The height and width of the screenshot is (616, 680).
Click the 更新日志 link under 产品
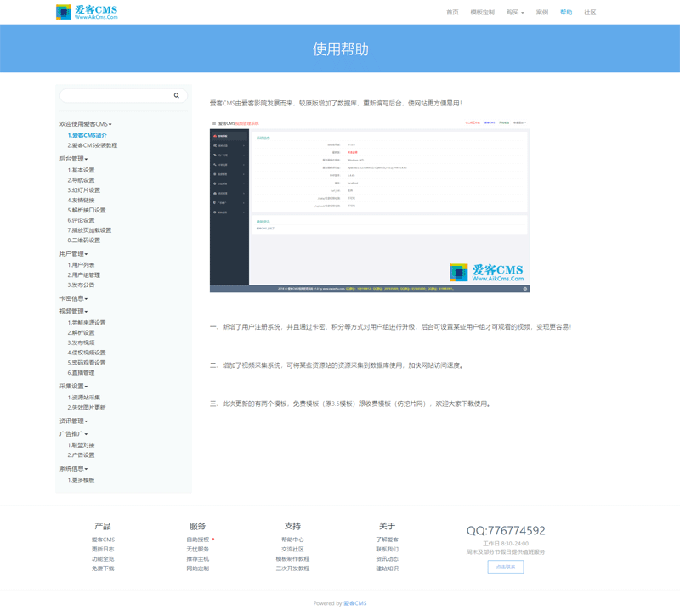(x=104, y=551)
